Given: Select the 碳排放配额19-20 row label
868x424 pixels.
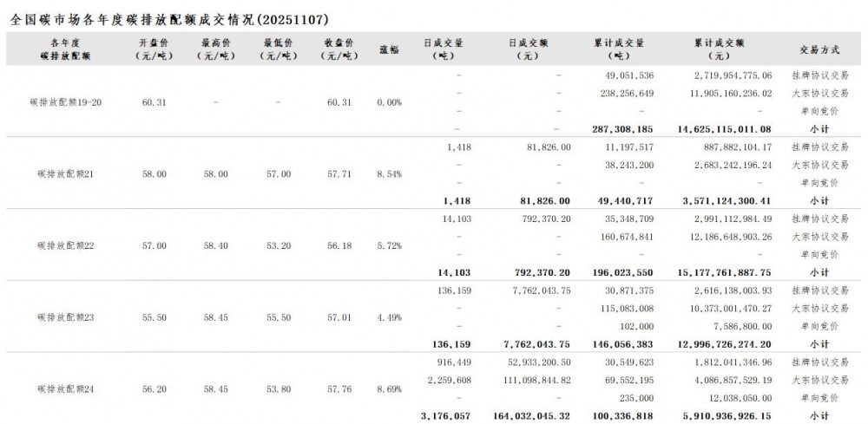Looking at the screenshot, I should [x=65, y=102].
